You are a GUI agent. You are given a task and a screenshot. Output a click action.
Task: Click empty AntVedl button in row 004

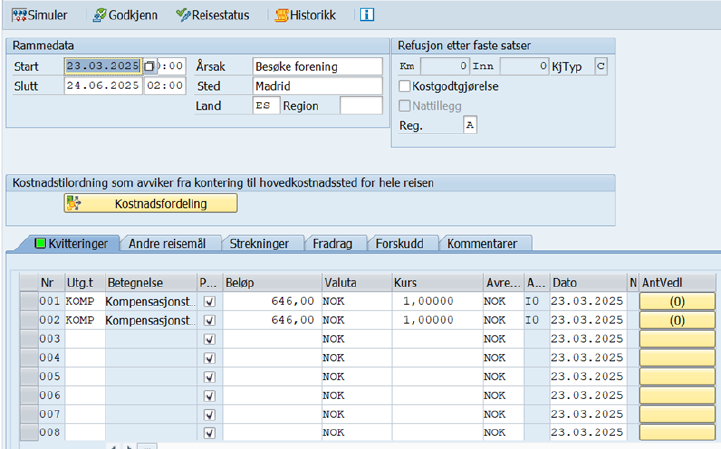677,358
